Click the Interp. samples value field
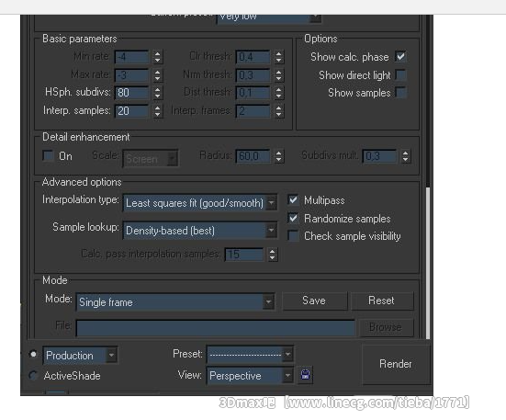Viewport: 506px width, 420px height. click(x=131, y=111)
